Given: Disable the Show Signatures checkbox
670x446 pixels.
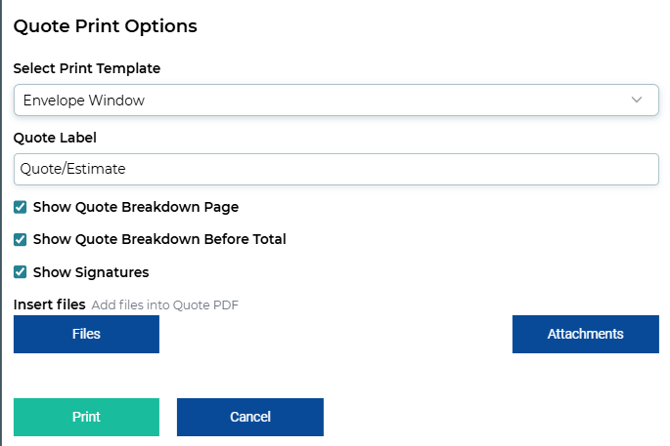Looking at the screenshot, I should click(x=20, y=272).
